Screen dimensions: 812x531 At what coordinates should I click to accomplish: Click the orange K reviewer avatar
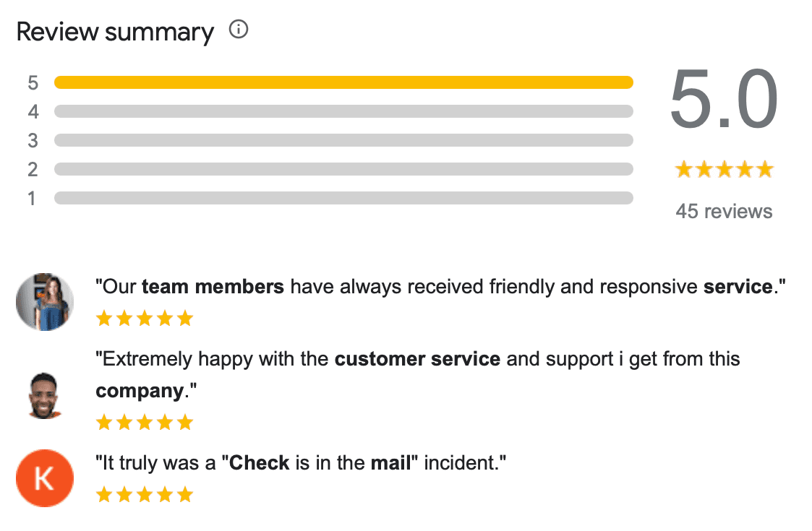click(x=45, y=478)
